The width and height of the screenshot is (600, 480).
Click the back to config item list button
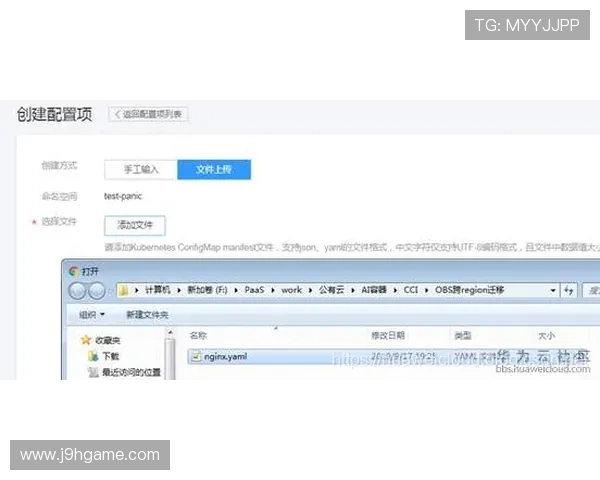(148, 114)
